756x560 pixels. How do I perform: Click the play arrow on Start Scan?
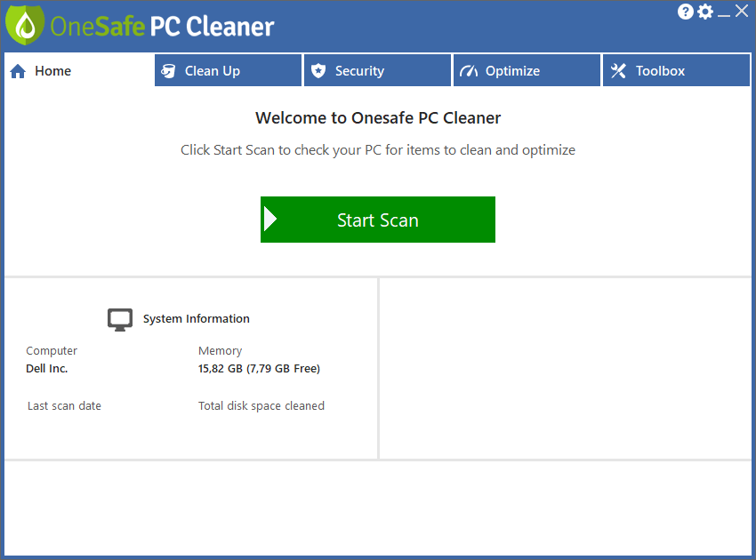(x=270, y=220)
